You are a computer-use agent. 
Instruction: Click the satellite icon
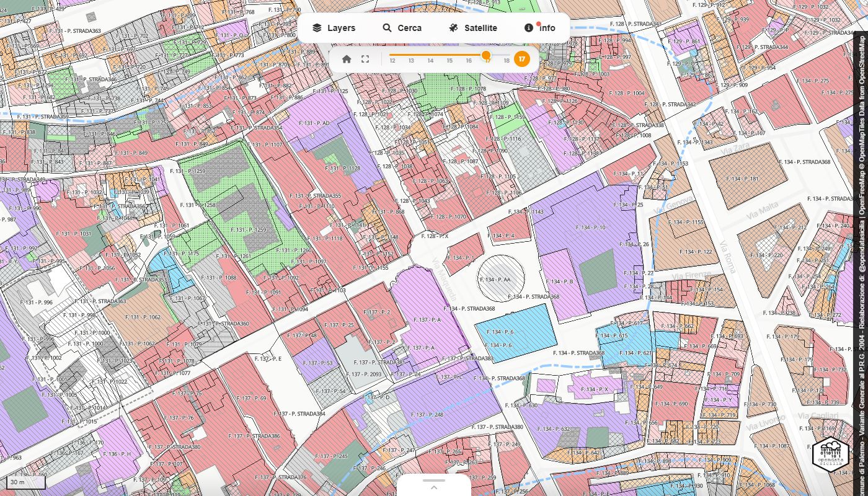point(453,28)
